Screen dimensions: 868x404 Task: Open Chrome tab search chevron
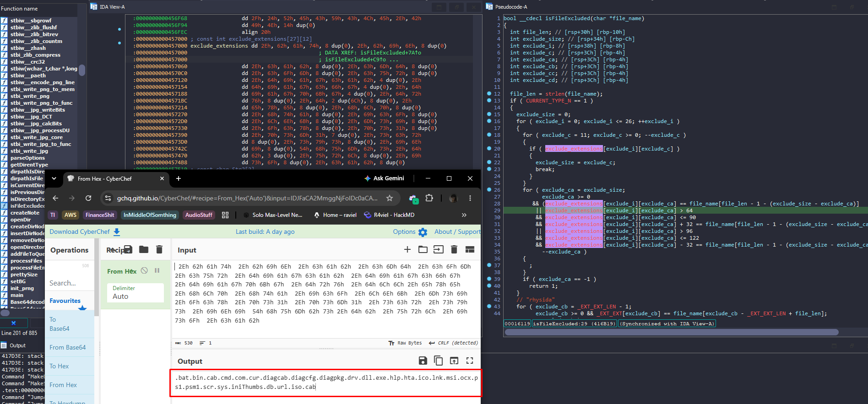pyautogui.click(x=54, y=178)
